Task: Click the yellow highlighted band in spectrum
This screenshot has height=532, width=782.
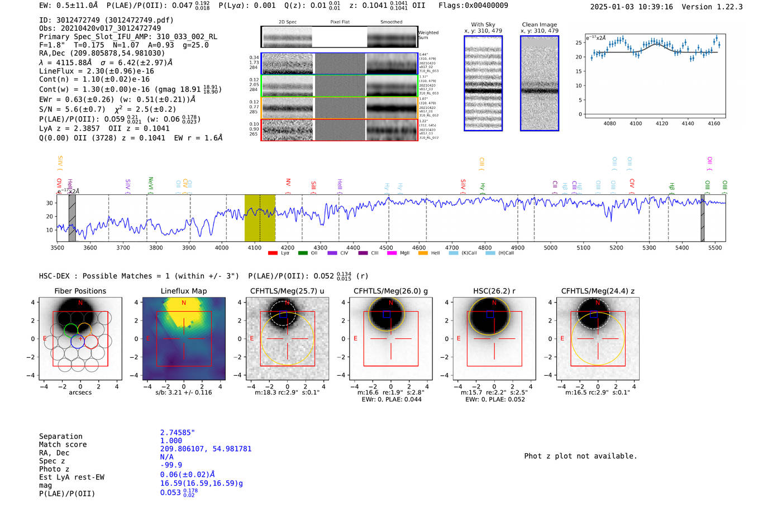Action: [260, 218]
